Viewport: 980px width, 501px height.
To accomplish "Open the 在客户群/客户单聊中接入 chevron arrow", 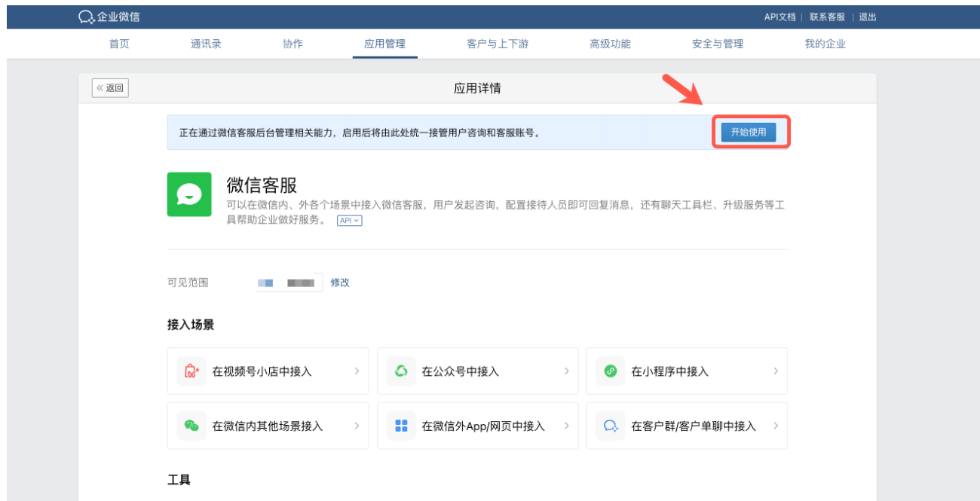I will click(x=776, y=426).
